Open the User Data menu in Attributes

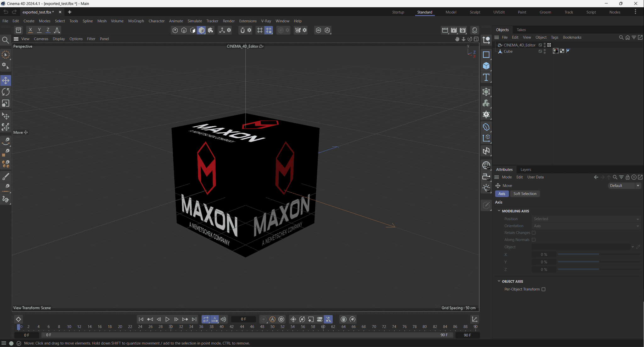(x=535, y=177)
